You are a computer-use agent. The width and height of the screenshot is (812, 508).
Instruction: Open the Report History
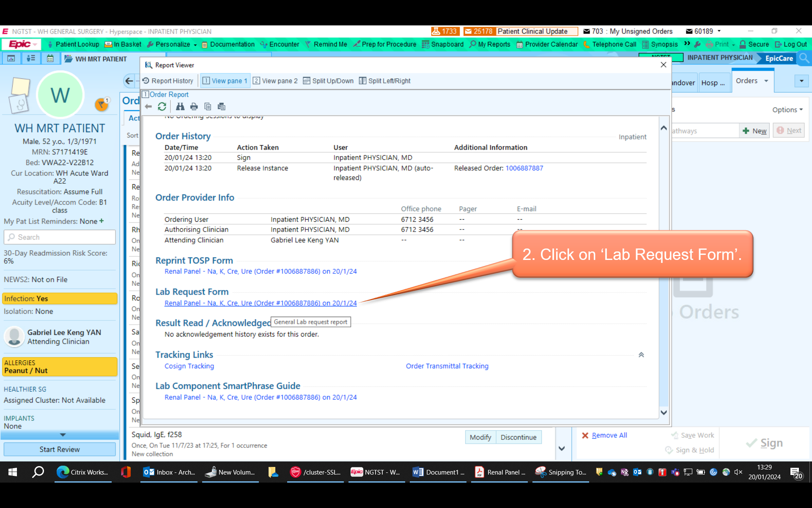[x=168, y=81]
